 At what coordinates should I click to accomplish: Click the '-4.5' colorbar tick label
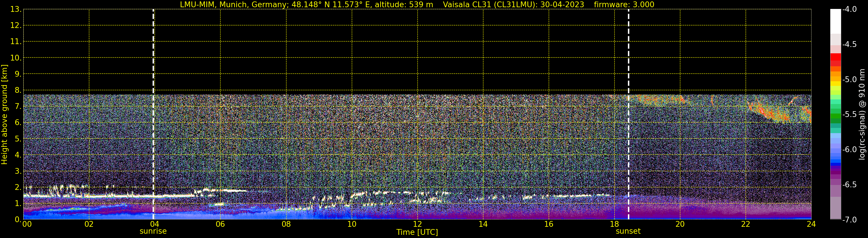coord(849,44)
